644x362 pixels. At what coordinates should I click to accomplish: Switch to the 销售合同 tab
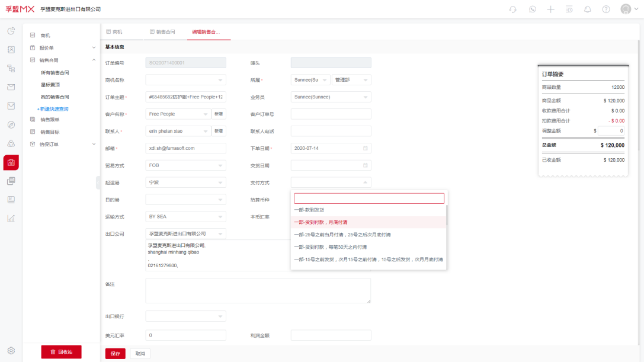164,33
